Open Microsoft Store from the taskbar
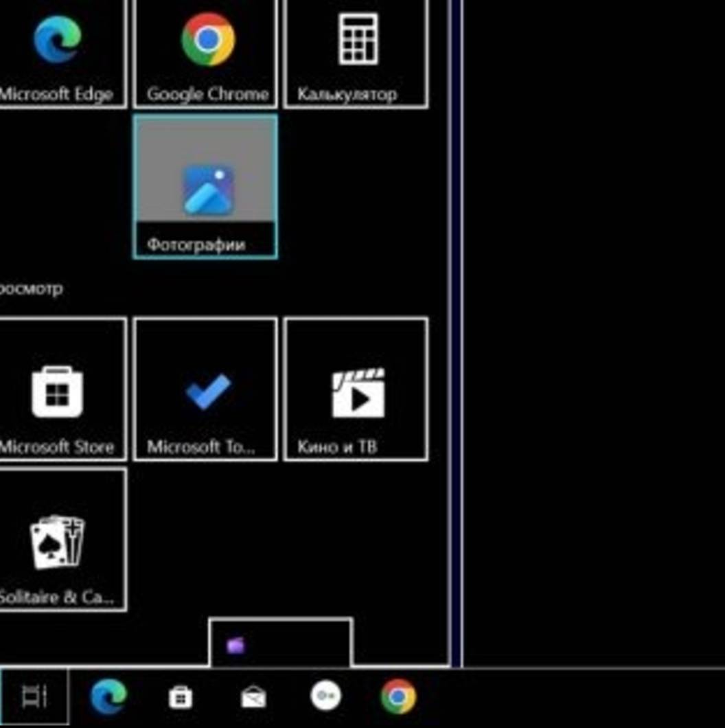 [x=181, y=697]
